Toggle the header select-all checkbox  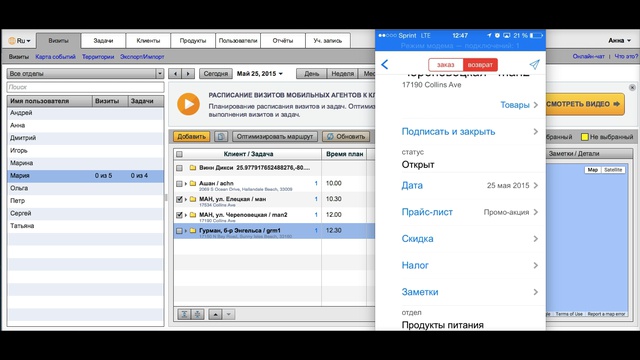click(x=179, y=154)
